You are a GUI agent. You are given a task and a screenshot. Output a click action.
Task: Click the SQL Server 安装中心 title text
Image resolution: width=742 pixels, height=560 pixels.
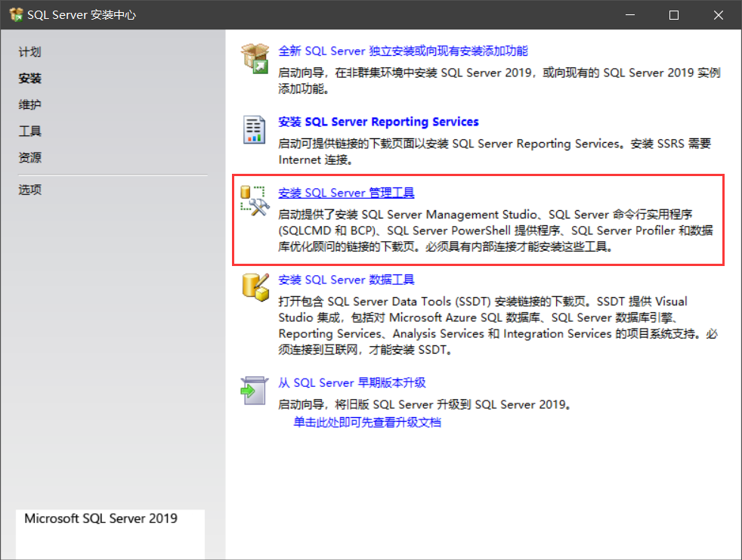point(82,14)
